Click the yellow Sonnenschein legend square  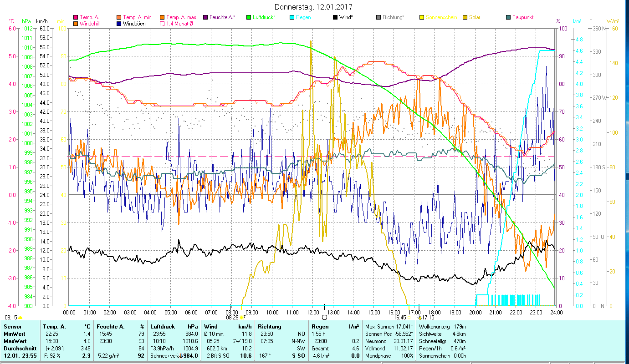click(422, 18)
